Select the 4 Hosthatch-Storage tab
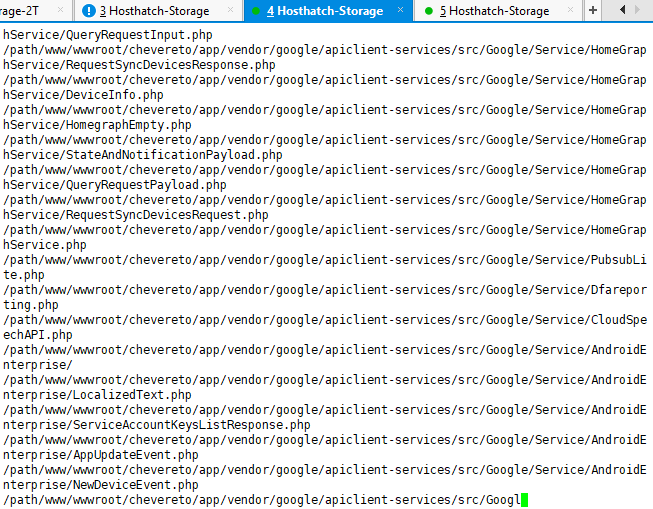This screenshot has width=653, height=509. pyautogui.click(x=324, y=11)
